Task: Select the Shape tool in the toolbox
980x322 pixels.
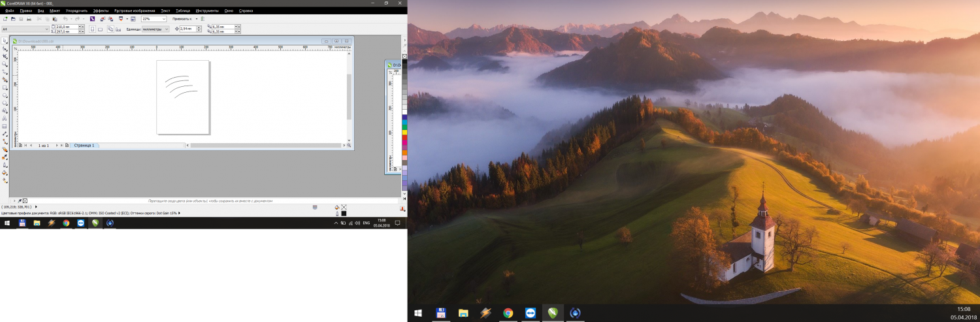Action: click(5, 49)
